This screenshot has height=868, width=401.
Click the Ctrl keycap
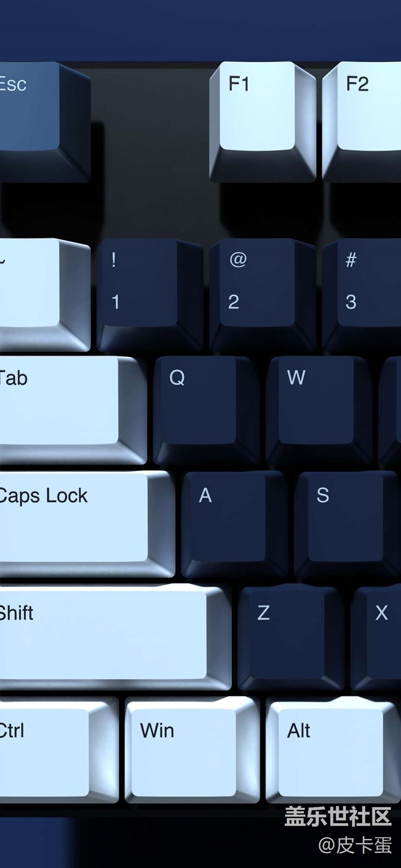click(x=59, y=750)
